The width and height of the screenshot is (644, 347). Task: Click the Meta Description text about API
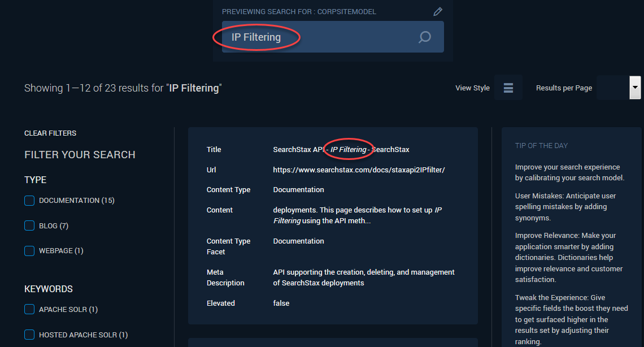[364, 277]
